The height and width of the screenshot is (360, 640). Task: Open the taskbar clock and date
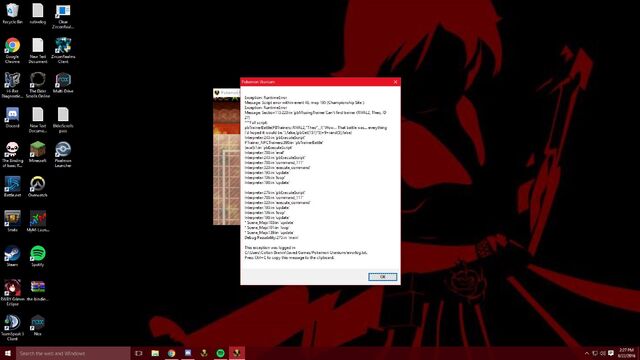626,353
